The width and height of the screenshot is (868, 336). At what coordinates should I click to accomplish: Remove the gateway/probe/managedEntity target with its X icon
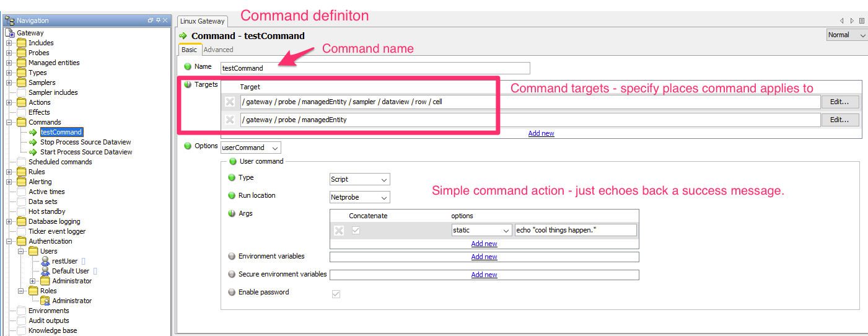point(230,120)
